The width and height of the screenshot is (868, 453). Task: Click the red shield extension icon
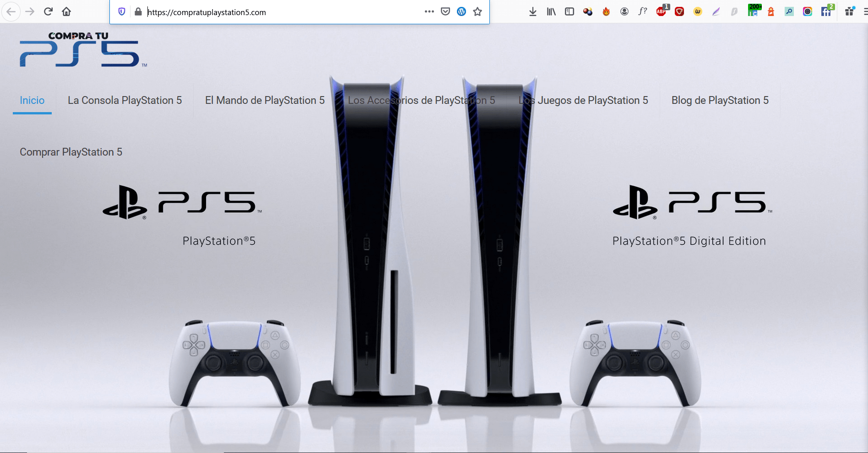pos(679,11)
